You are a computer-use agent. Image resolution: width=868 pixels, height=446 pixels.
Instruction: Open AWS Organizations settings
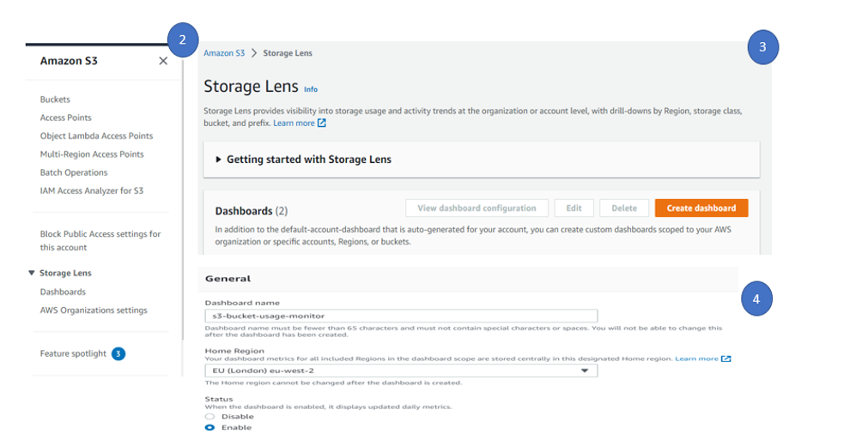(x=94, y=310)
